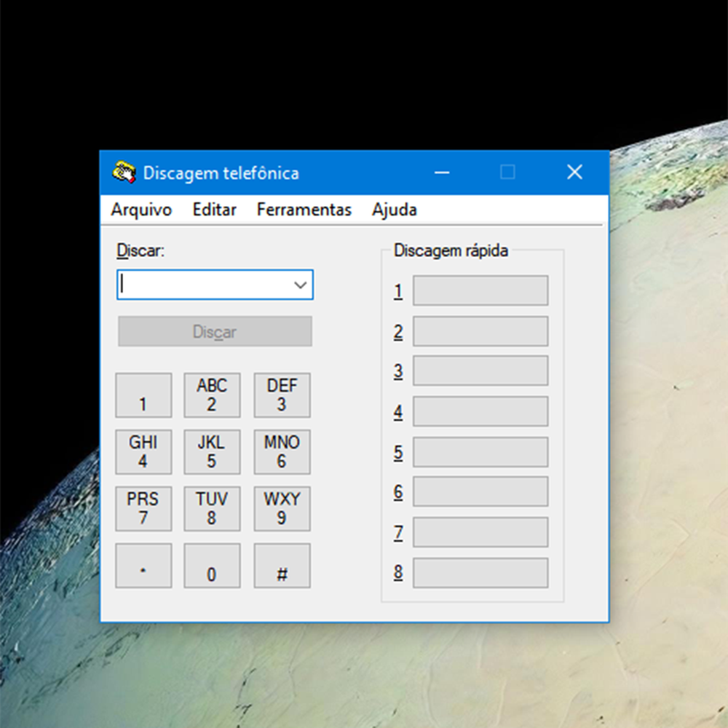The image size is (728, 728).
Task: Open the Ferramentas menu
Action: (x=304, y=210)
